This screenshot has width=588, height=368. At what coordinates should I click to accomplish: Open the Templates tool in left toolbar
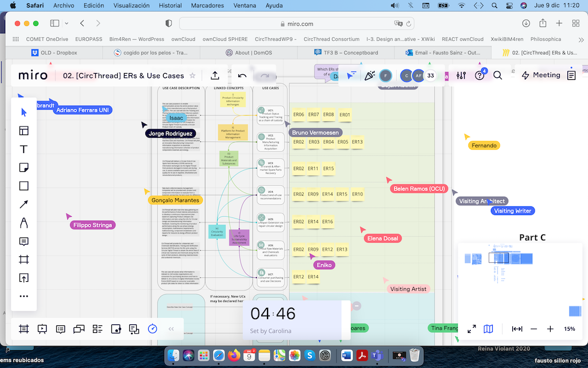click(24, 131)
